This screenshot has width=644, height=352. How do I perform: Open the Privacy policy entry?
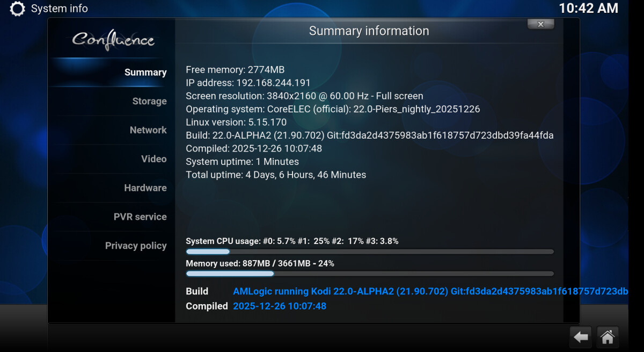136,246
